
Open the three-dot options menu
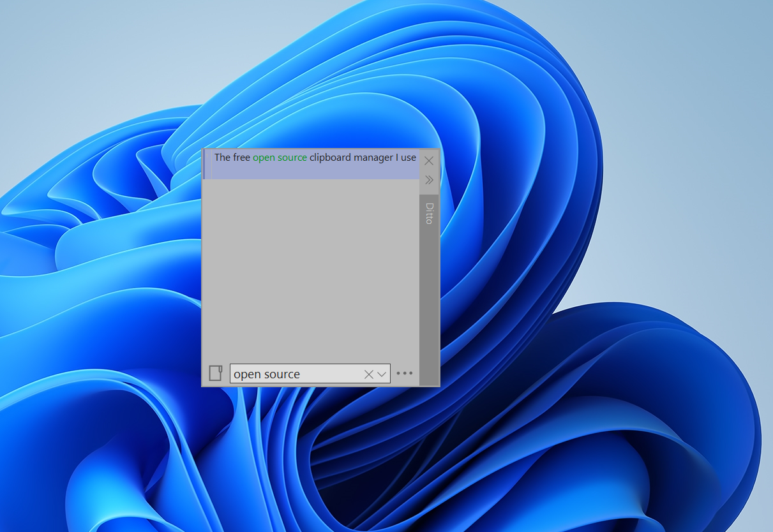[x=405, y=373]
